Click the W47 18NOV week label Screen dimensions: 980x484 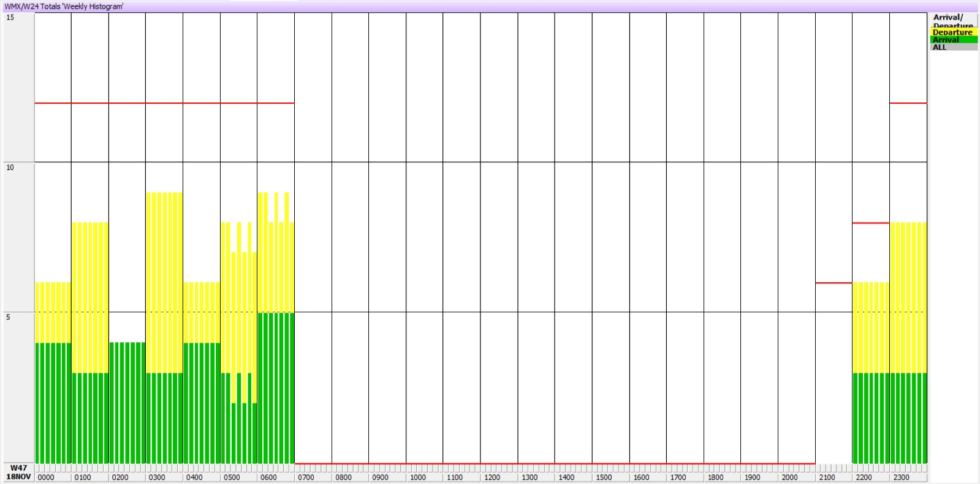[18, 472]
